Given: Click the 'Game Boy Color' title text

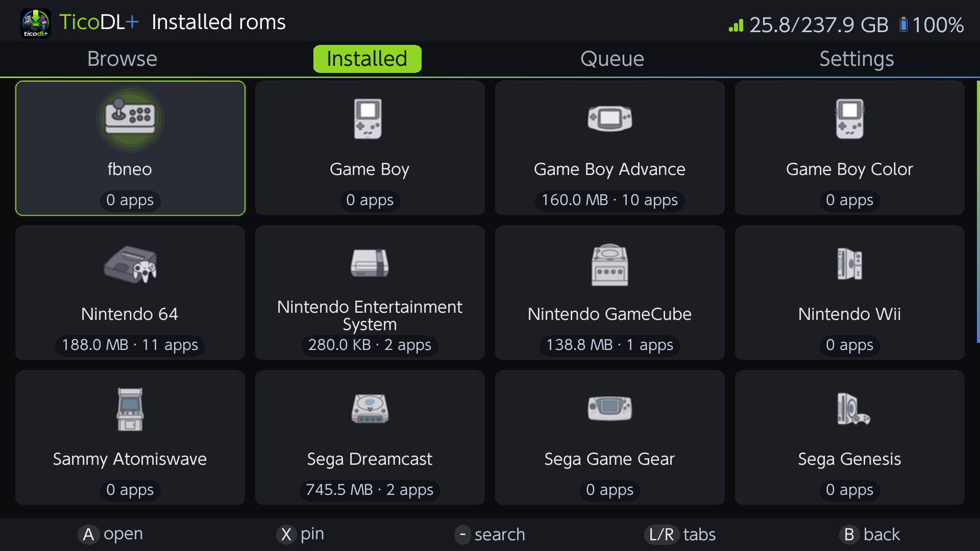Looking at the screenshot, I should 849,169.
